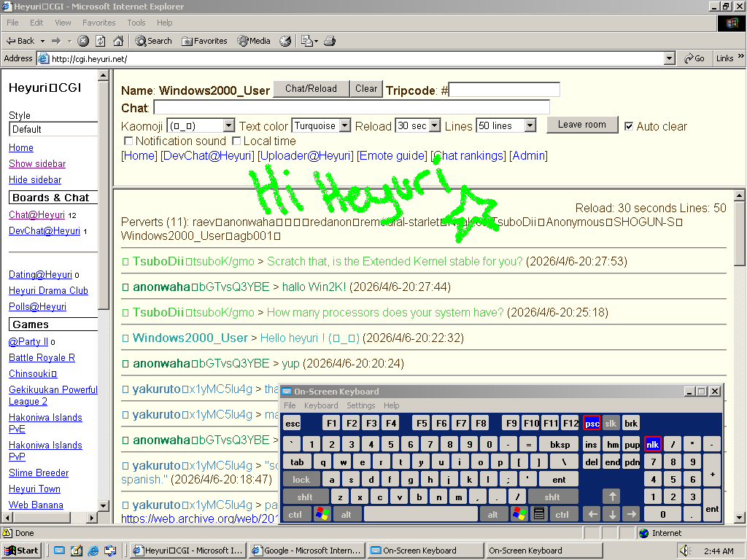Toggle the Auto clear checkbox

pos(629,126)
